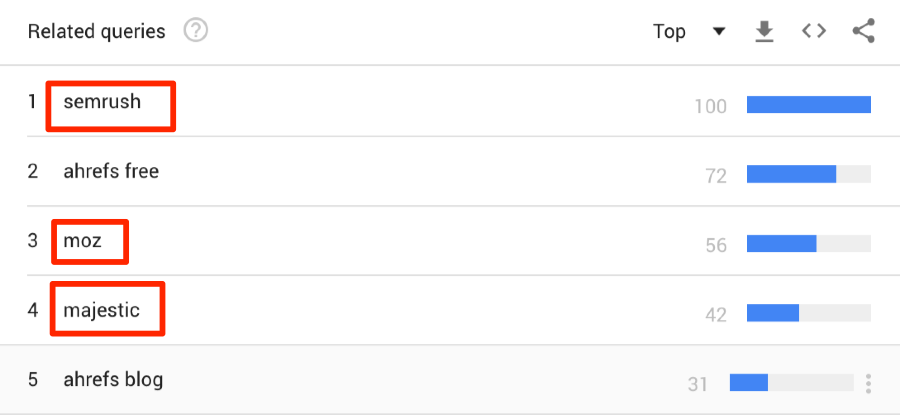The width and height of the screenshot is (900, 415).
Task: Open the semrush related query
Action: coord(102,102)
